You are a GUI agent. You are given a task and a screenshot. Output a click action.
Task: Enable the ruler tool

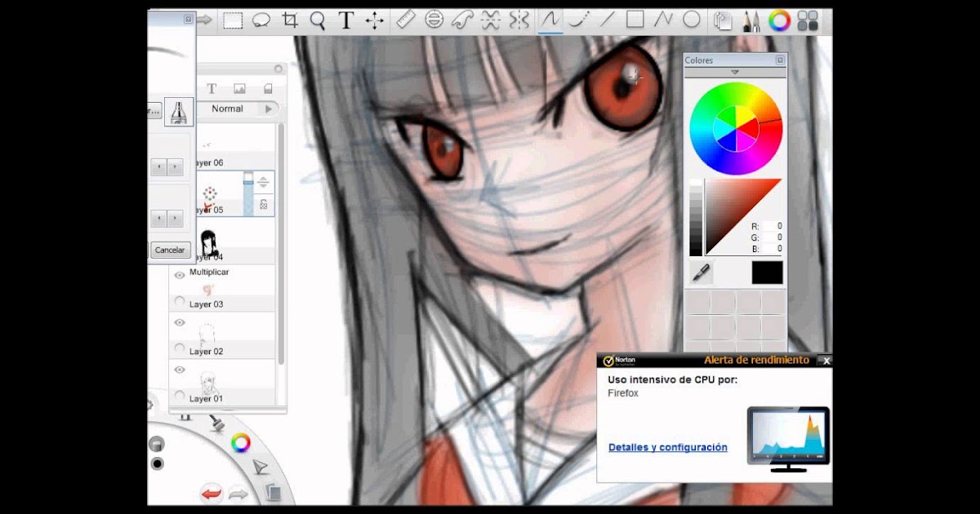coord(406,20)
